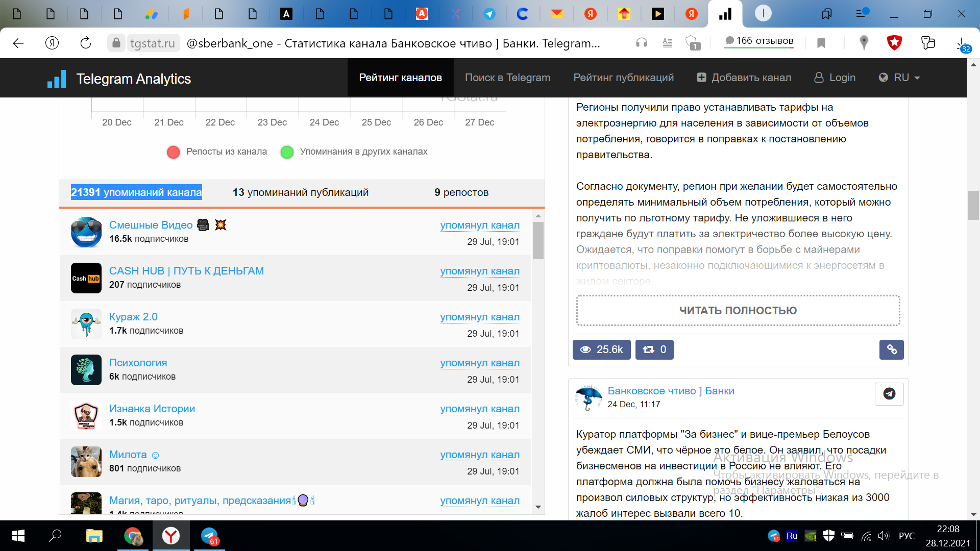Click the 0 reposts counter button
Image resolution: width=980 pixels, height=551 pixels.
pos(654,349)
